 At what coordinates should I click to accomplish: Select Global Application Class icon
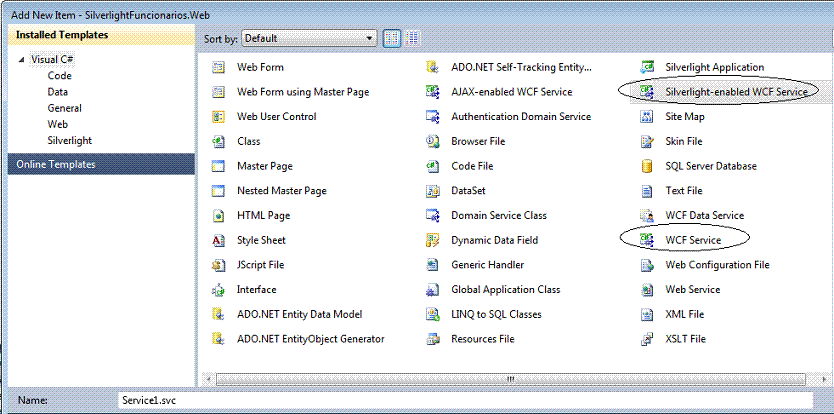pyautogui.click(x=432, y=290)
